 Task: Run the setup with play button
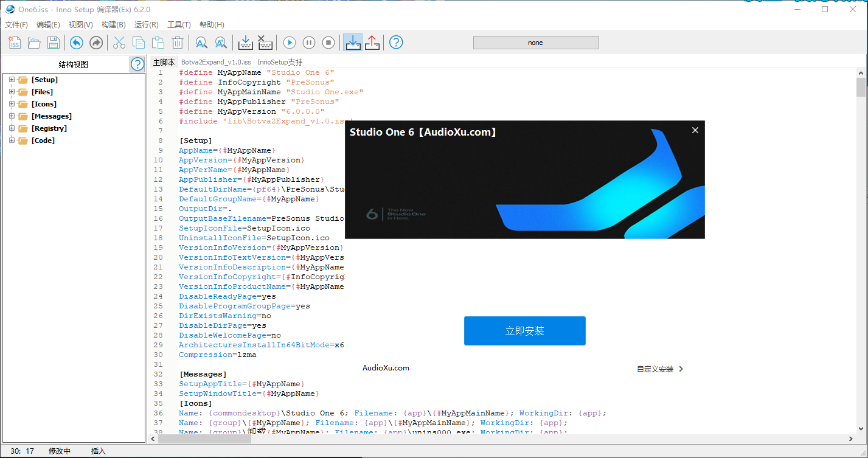click(x=290, y=43)
